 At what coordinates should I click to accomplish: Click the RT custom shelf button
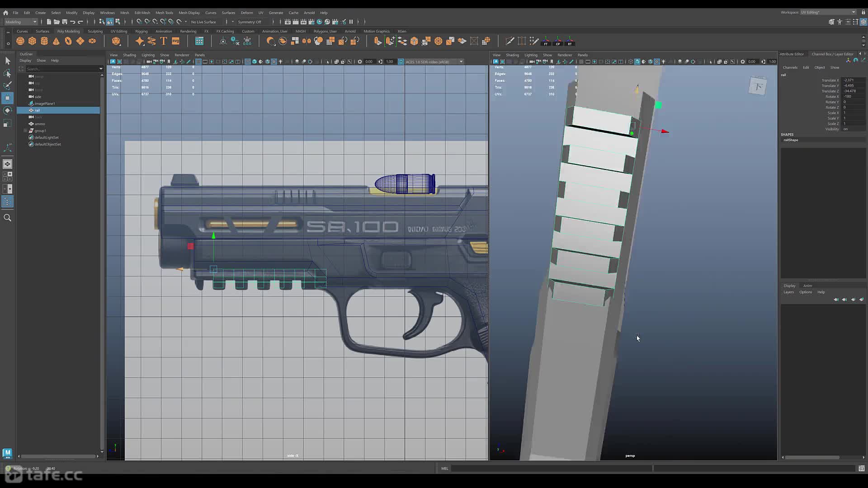tap(570, 42)
